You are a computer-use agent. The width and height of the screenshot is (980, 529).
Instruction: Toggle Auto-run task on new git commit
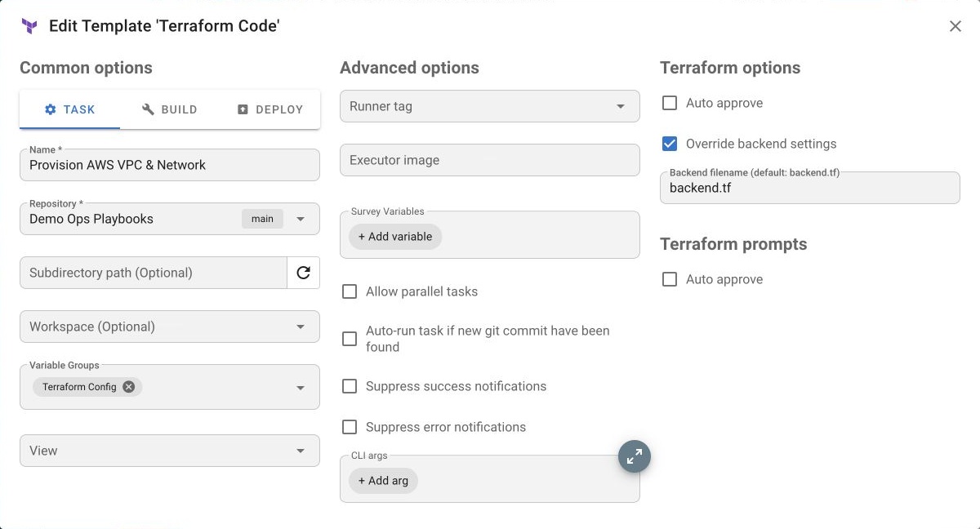(350, 339)
